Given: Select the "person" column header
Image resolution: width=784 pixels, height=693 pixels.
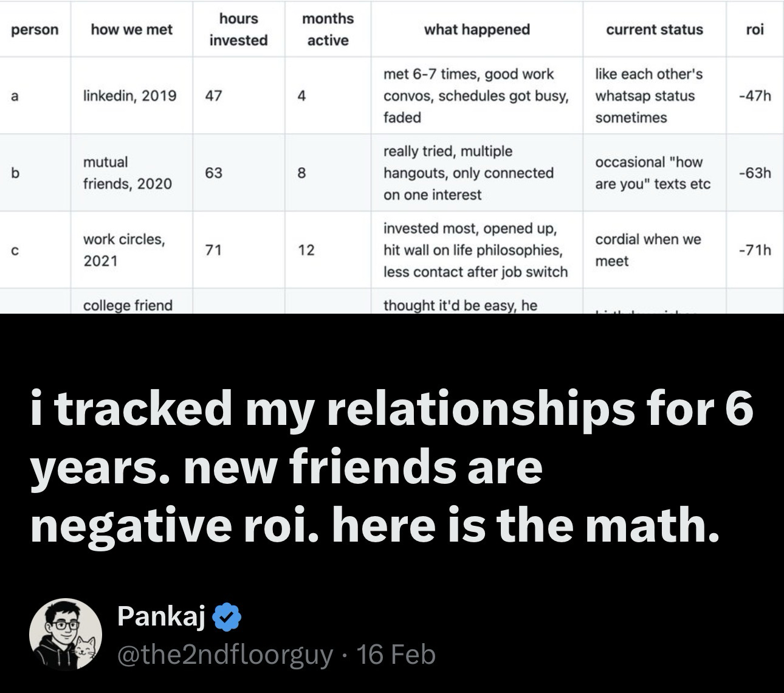Looking at the screenshot, I should (x=35, y=29).
